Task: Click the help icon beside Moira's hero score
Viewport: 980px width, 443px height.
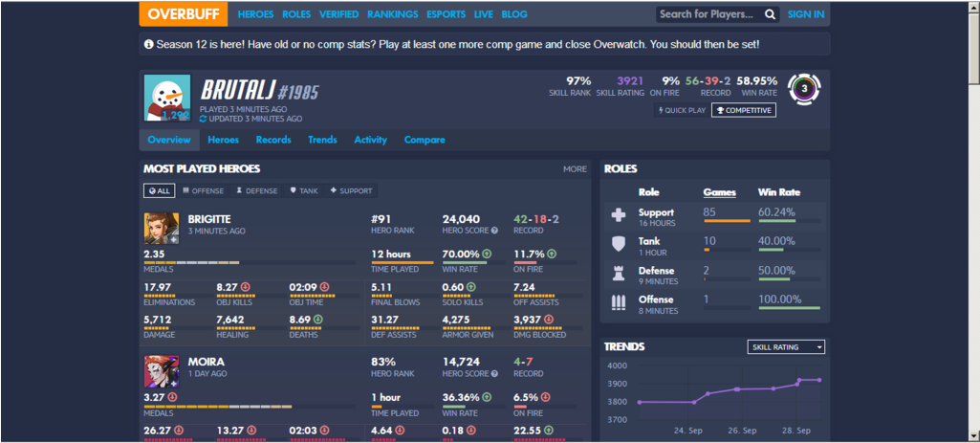Action: coord(495,373)
